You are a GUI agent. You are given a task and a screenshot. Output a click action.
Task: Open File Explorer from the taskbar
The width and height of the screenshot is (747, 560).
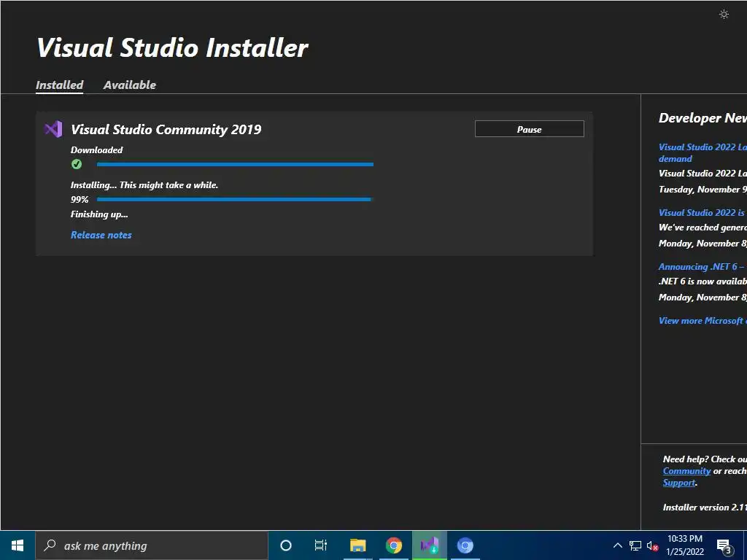(357, 545)
